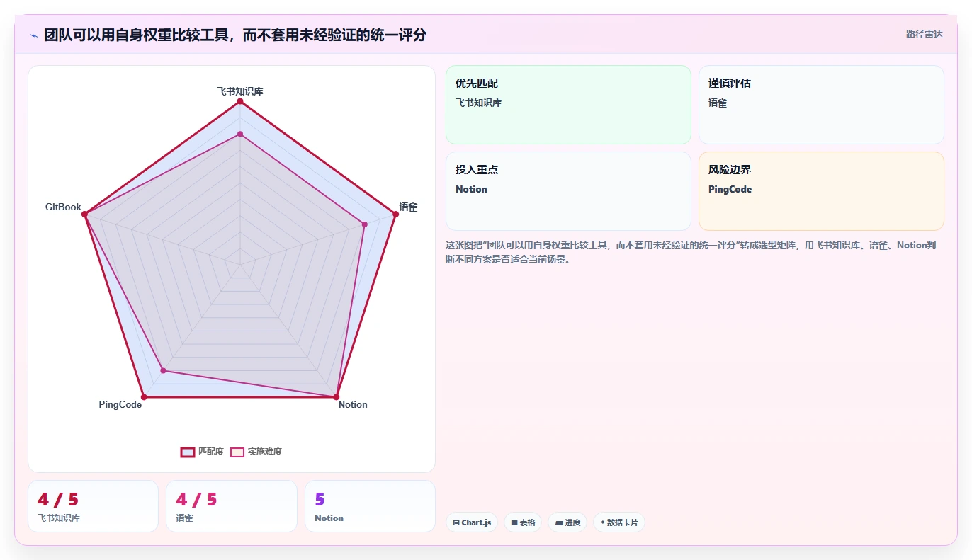This screenshot has width=972, height=560.
Task: Toggle the 实施难度 legend swatch
Action: tap(237, 452)
